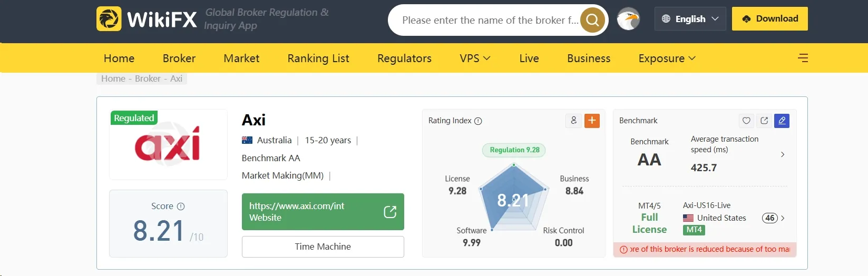868x276 pixels.
Task: Focus the broker name search field
Action: pyautogui.click(x=490, y=20)
